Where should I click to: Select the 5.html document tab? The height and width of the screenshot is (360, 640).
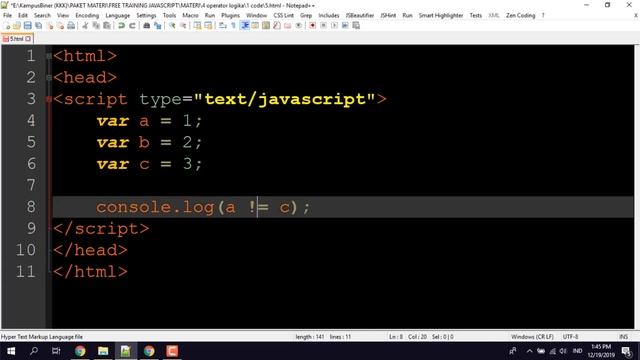coord(16,39)
